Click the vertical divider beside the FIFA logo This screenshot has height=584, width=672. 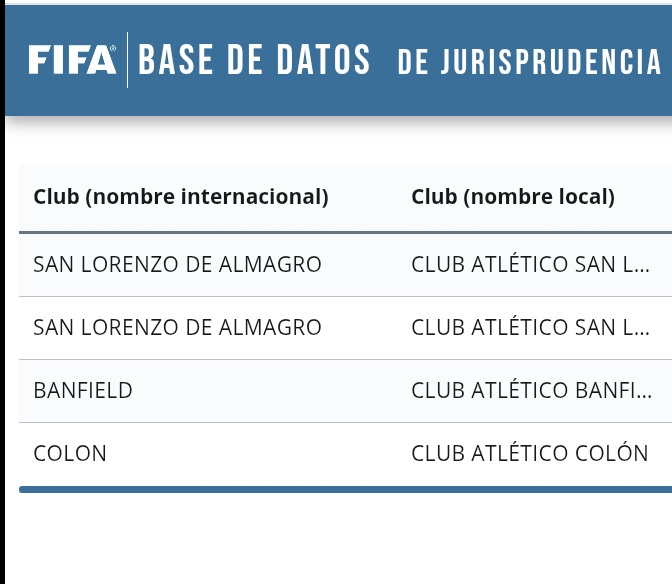tap(127, 60)
